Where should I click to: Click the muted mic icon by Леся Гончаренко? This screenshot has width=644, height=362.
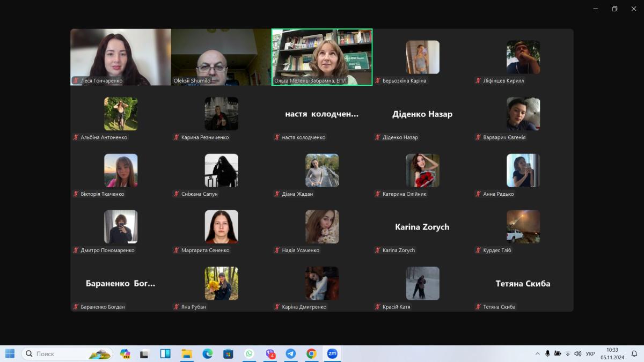pyautogui.click(x=76, y=81)
